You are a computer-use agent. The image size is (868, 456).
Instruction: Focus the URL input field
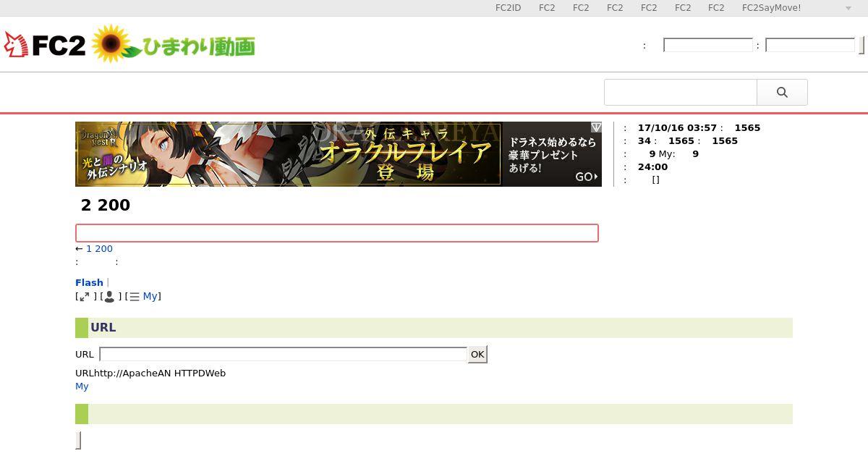point(284,354)
